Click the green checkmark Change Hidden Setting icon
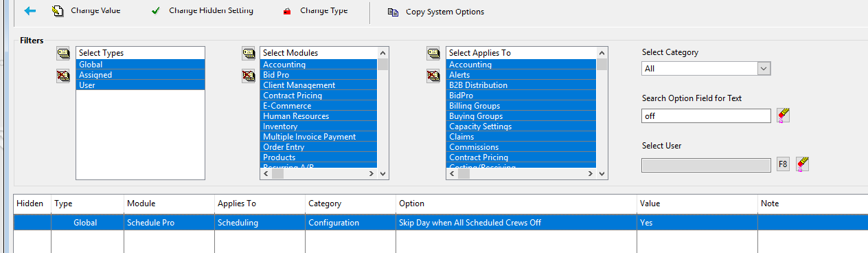Viewport: 868px width, 253px height. tap(156, 11)
